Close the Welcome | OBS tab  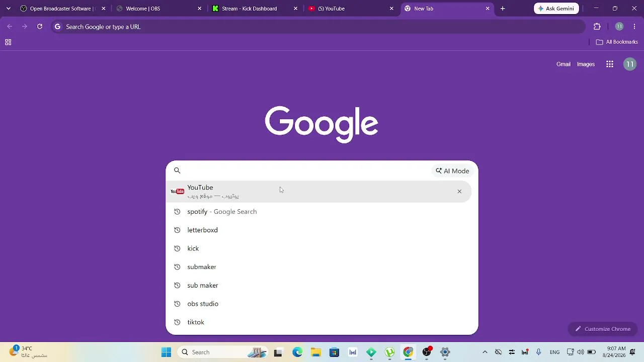point(199,9)
